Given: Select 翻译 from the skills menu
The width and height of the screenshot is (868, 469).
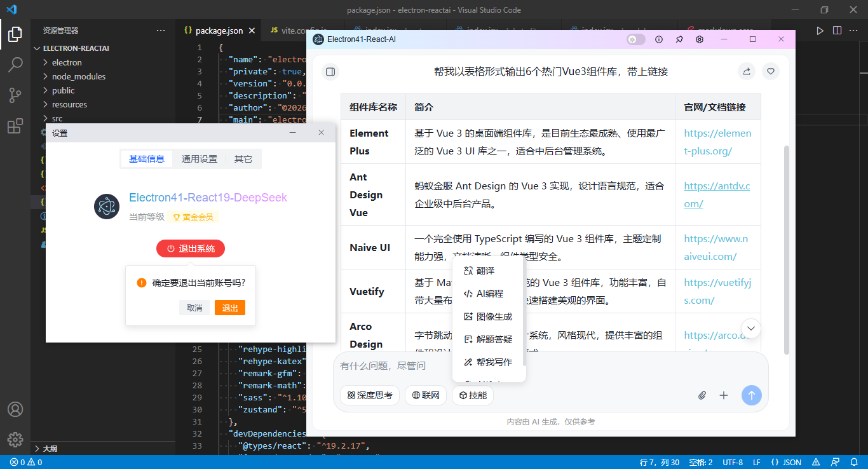Looking at the screenshot, I should click(x=489, y=271).
